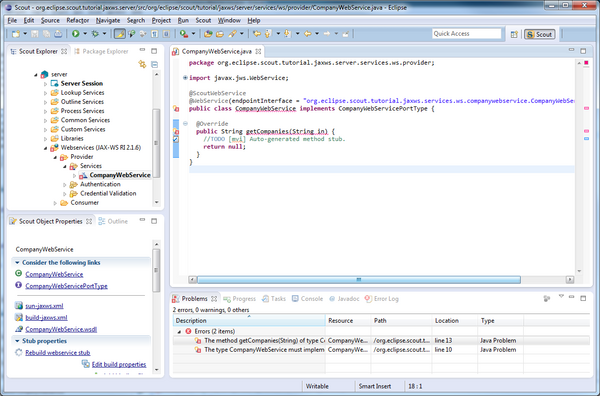Open the Run button dropdown arrow
This screenshot has width=600, height=396.
pos(85,34)
